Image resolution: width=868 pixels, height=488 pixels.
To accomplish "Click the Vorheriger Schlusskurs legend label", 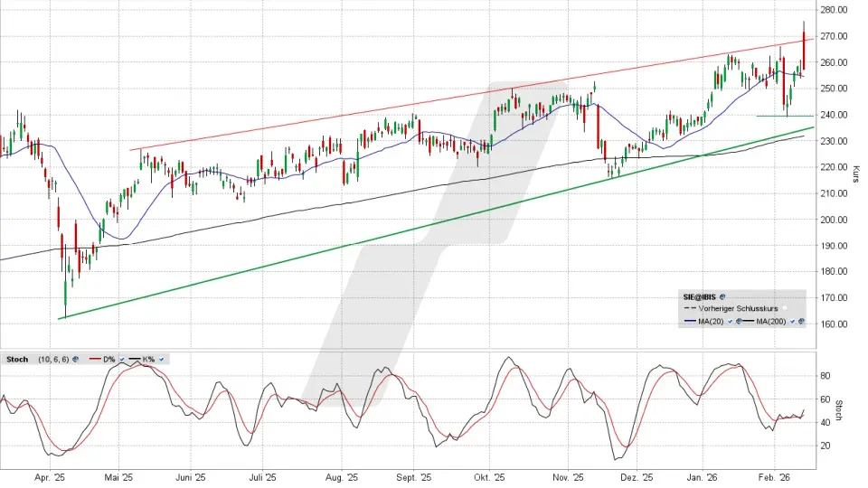I will (x=738, y=308).
